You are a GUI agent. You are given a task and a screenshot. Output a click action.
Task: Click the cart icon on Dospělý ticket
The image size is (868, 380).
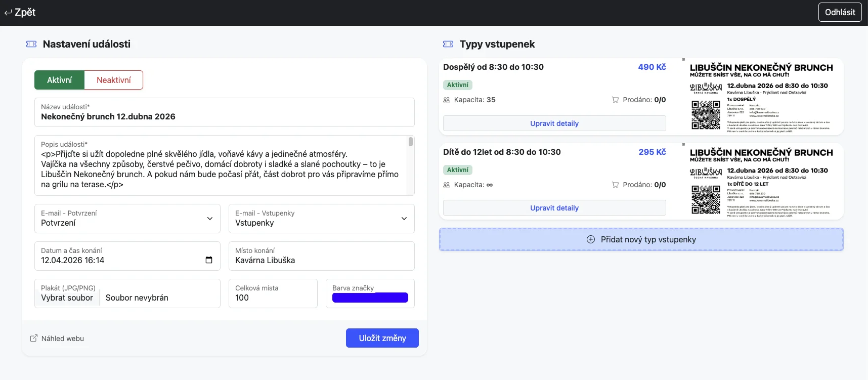[615, 100]
